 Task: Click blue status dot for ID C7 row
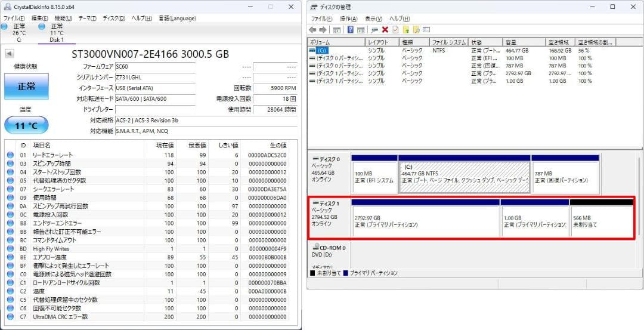(10, 317)
